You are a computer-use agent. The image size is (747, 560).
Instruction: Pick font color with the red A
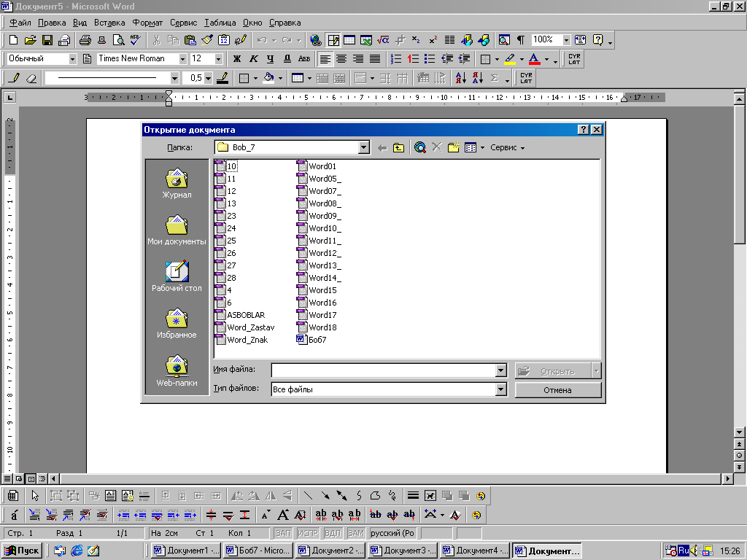pyautogui.click(x=535, y=59)
